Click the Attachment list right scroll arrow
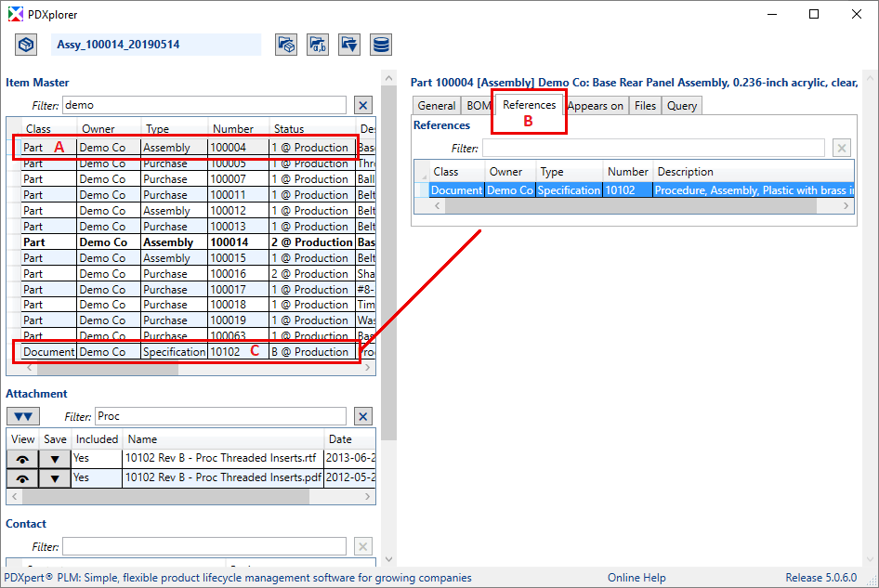This screenshot has height=588, width=879. click(x=367, y=497)
